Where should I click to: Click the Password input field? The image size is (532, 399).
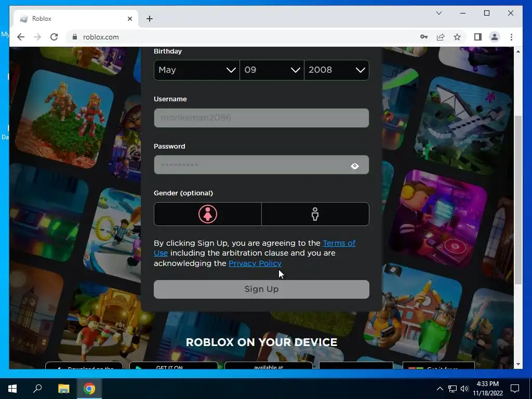[261, 165]
